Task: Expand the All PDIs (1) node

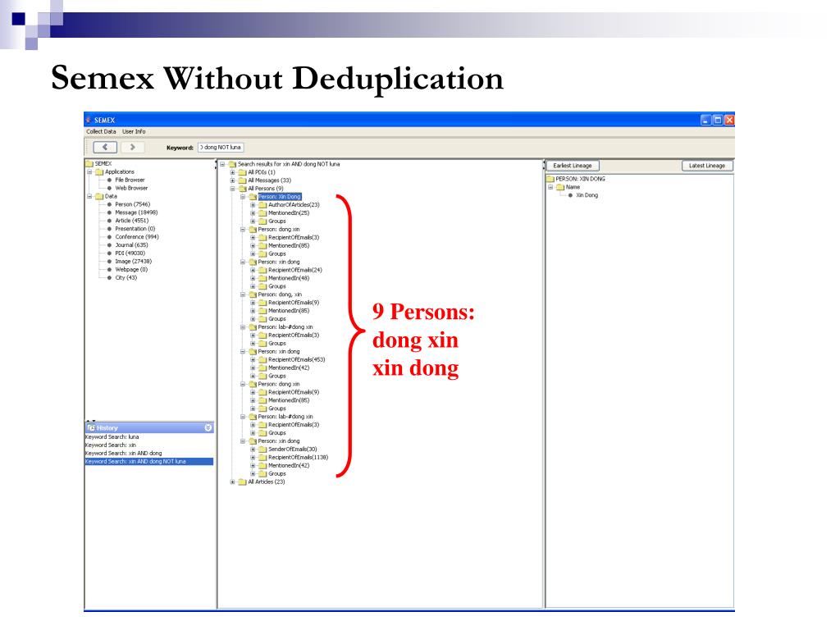Action: tap(232, 172)
